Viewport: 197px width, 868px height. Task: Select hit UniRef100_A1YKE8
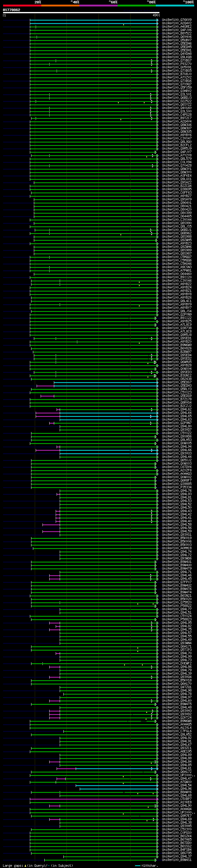point(177,802)
